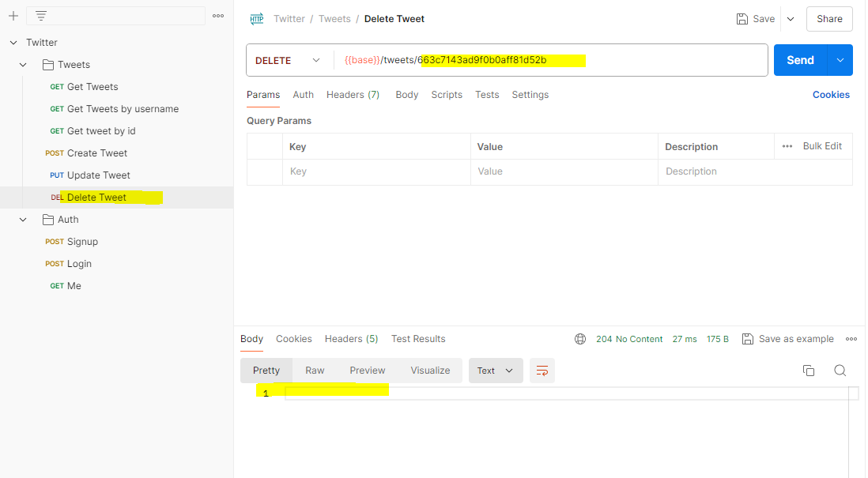Select the Raw view
This screenshot has width=868, height=478.
(x=315, y=371)
